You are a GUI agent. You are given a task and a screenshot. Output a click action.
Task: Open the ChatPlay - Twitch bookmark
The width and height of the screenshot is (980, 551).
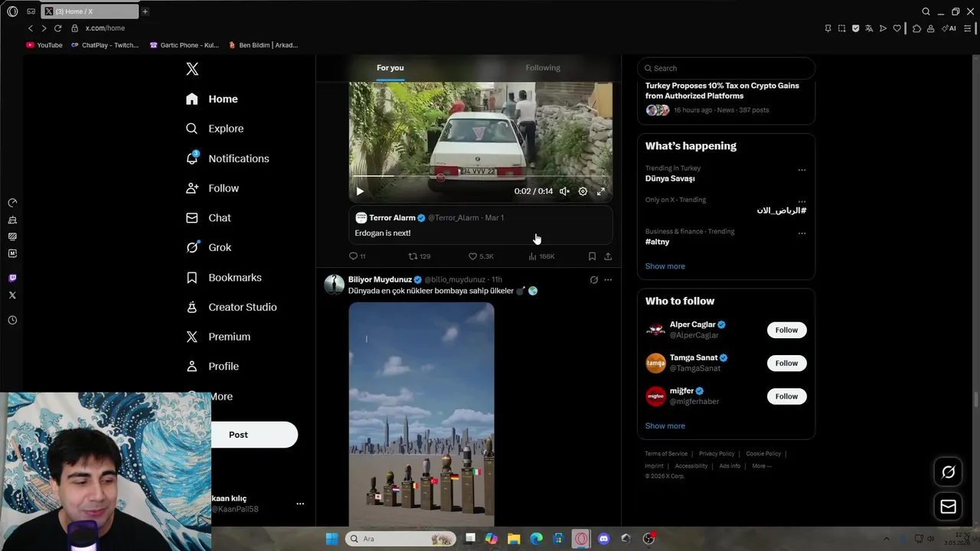[105, 45]
